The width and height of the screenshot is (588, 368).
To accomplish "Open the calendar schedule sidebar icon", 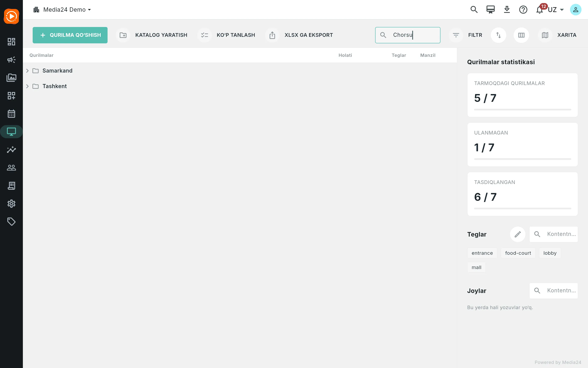I will pyautogui.click(x=11, y=114).
